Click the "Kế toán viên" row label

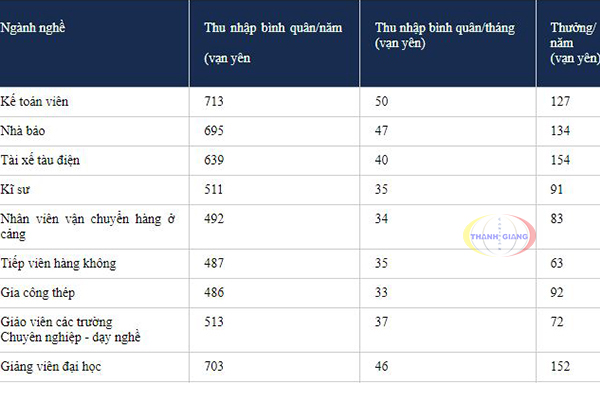(35, 101)
